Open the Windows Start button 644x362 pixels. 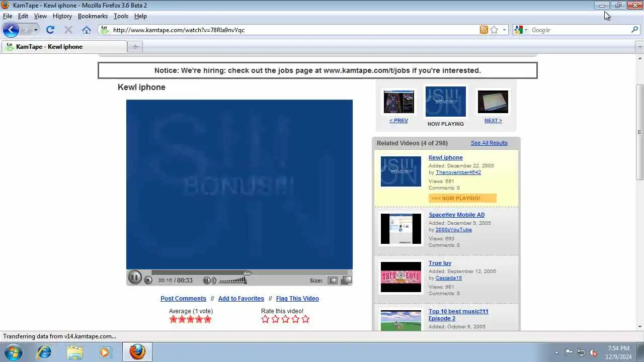tap(13, 352)
